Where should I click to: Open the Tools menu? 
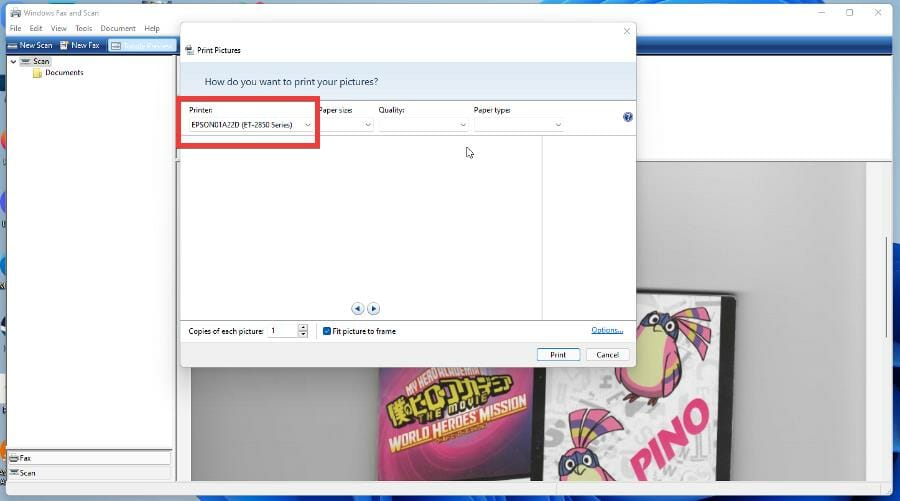(x=83, y=28)
